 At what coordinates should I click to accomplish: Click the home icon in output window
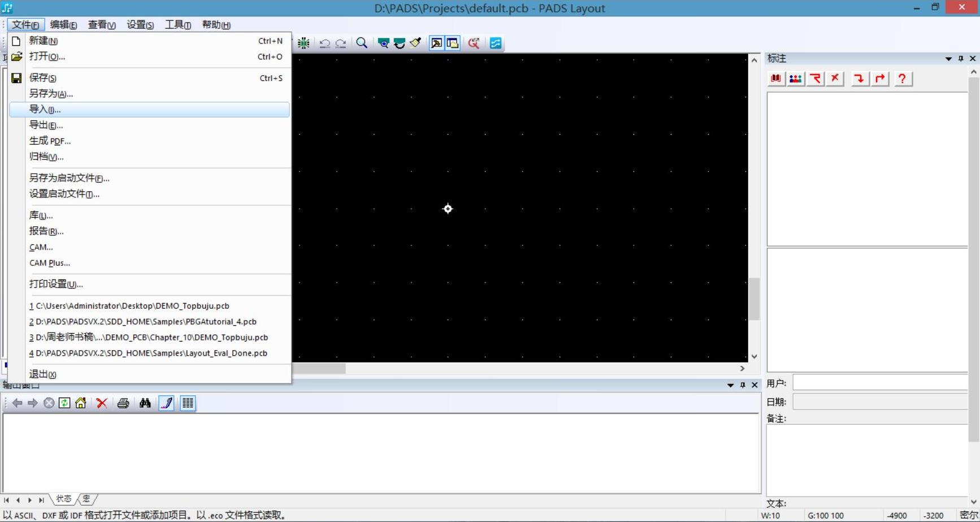(x=81, y=403)
